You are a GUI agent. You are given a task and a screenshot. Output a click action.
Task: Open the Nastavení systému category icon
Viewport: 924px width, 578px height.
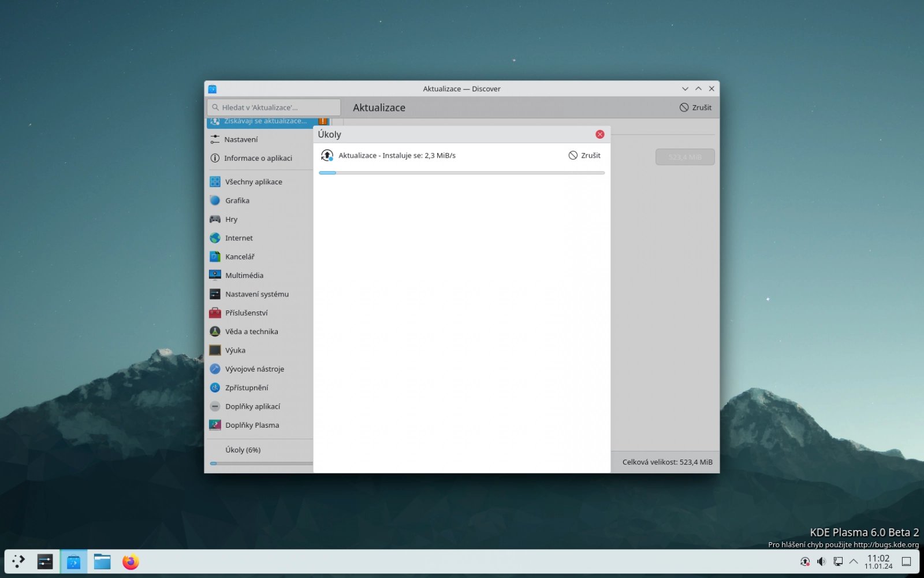(215, 294)
